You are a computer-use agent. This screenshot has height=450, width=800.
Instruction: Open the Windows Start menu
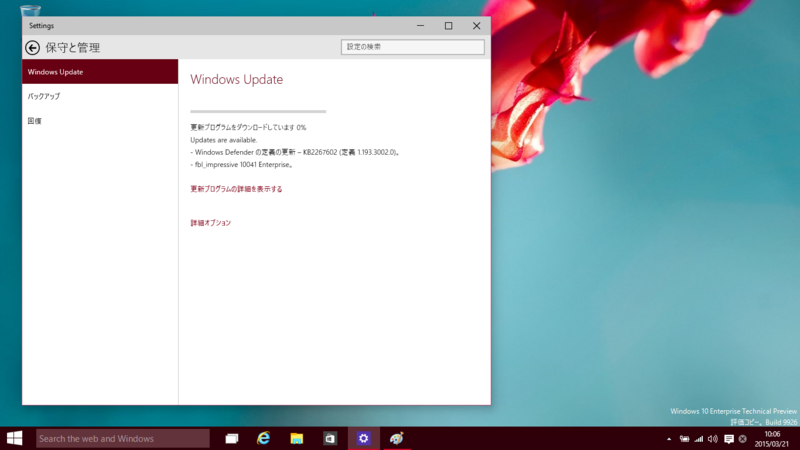coord(15,438)
